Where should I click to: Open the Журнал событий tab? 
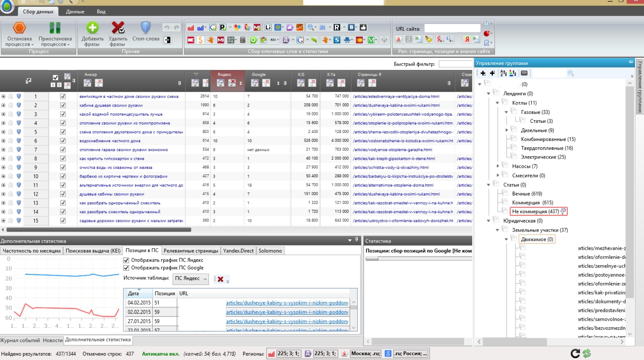tap(20, 340)
